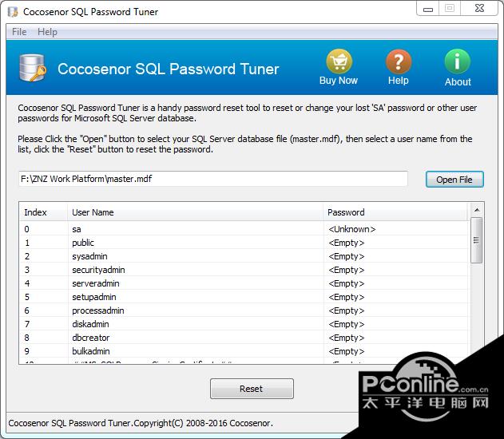Close the Cocosenor SQL Password Tuner window
Viewport: 504px width, 439px height.
point(479,8)
